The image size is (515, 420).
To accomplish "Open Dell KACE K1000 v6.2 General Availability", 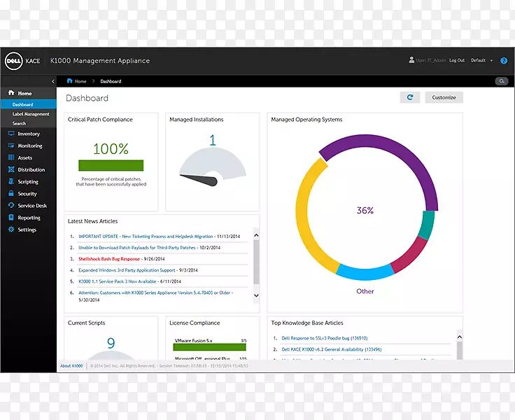I will tap(332, 349).
